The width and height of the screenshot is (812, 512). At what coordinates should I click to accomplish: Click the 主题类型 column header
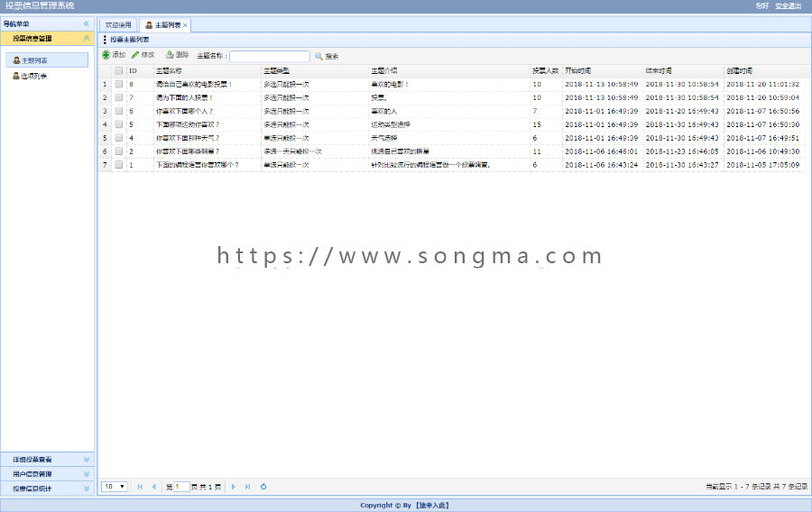pos(315,71)
